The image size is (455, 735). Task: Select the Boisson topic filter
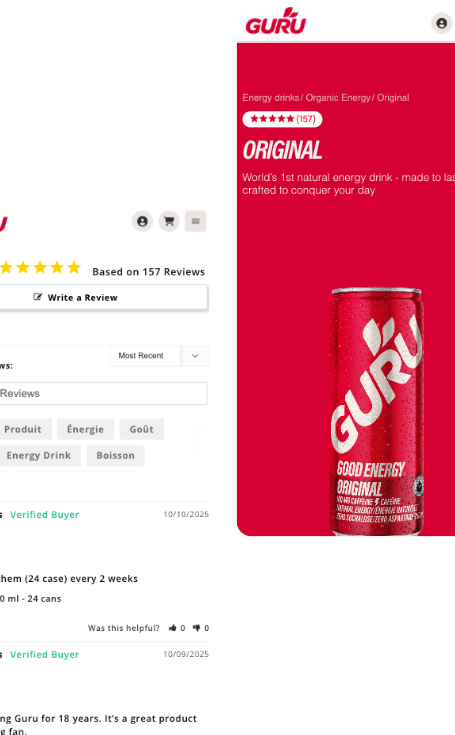point(115,455)
